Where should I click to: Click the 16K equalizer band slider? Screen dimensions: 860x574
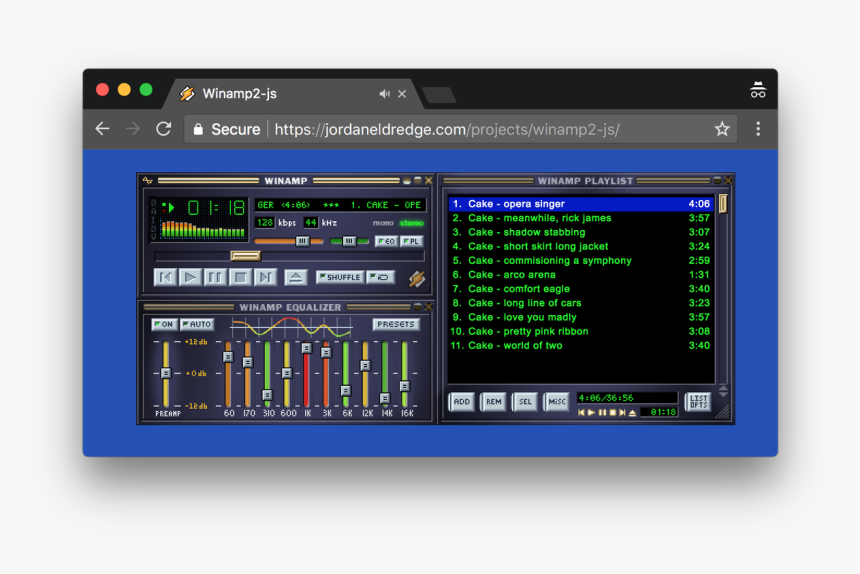click(405, 387)
